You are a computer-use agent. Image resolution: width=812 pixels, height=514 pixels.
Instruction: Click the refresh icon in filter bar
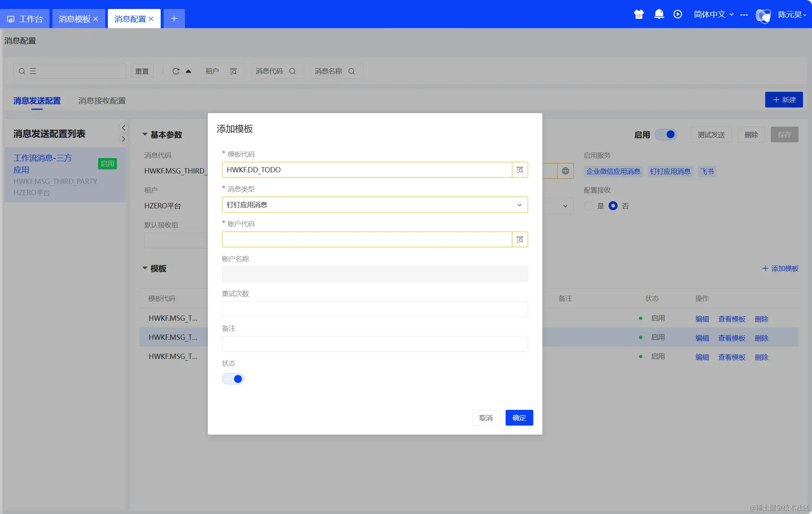tap(176, 71)
